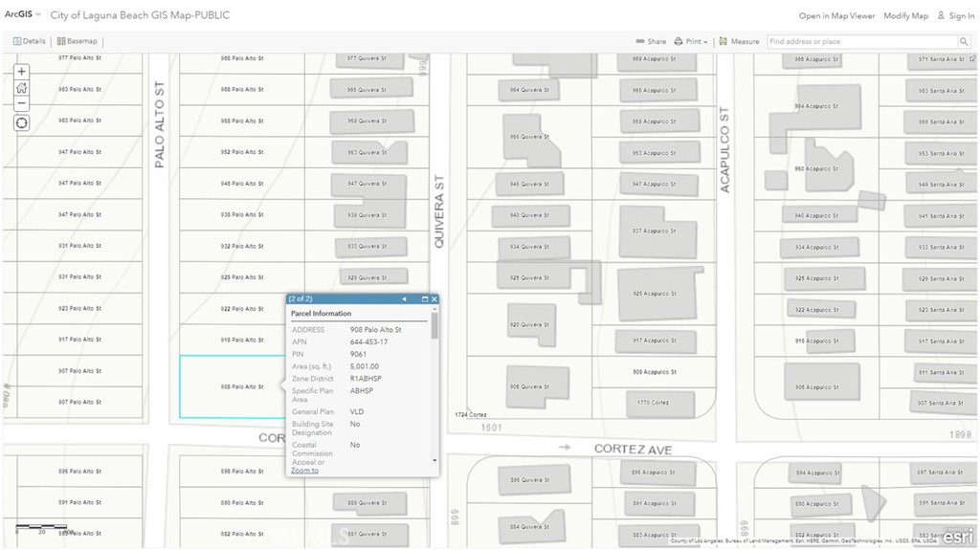
Task: Close the Parcel Information popup
Action: 434,299
